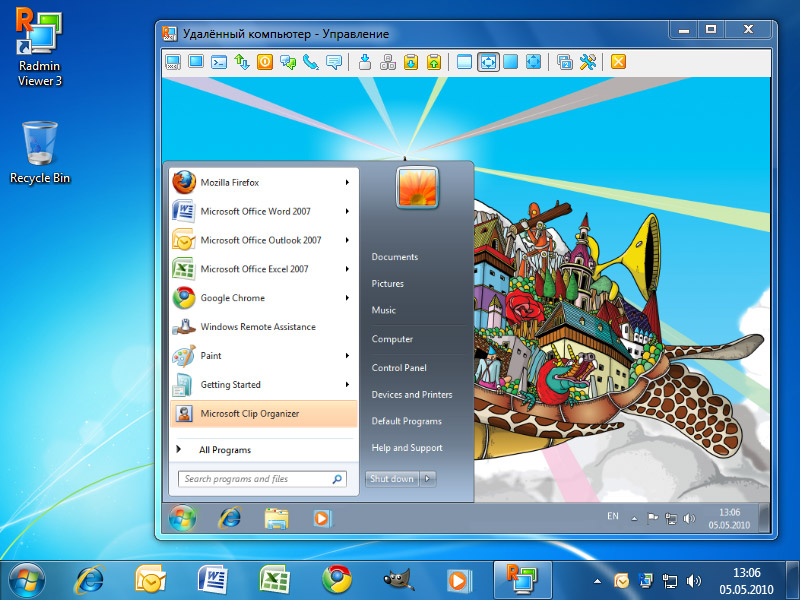Toggle the highlighted stretch view mode button
800x600 pixels.
pyautogui.click(x=488, y=62)
